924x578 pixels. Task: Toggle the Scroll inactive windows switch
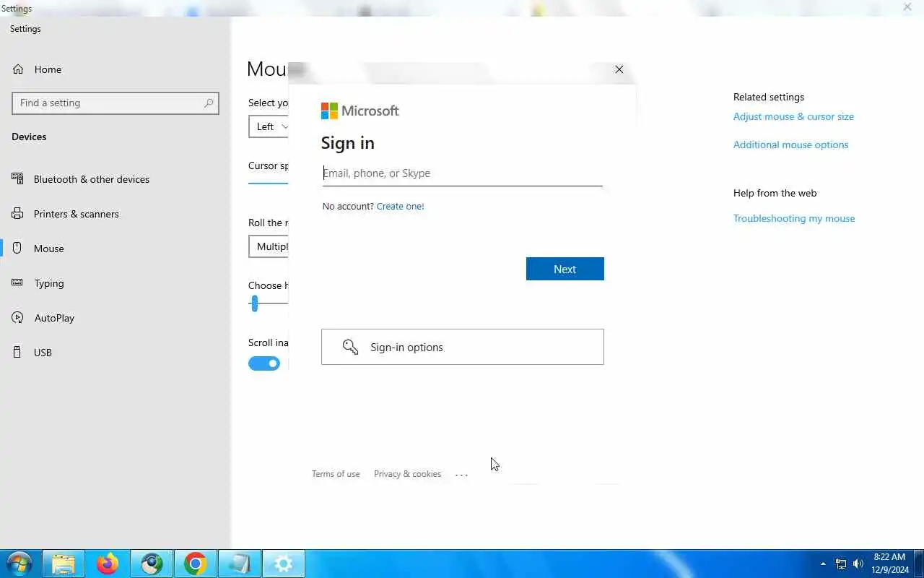pos(264,363)
